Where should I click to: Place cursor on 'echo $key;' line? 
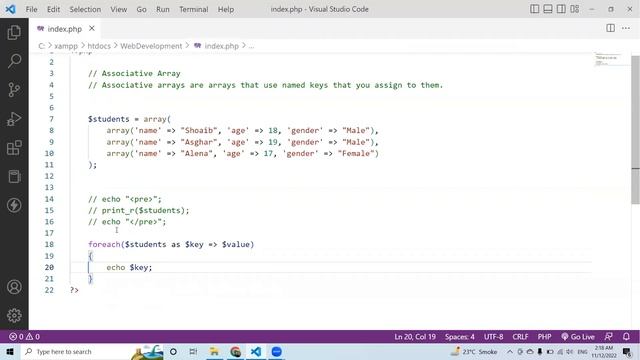point(129,267)
